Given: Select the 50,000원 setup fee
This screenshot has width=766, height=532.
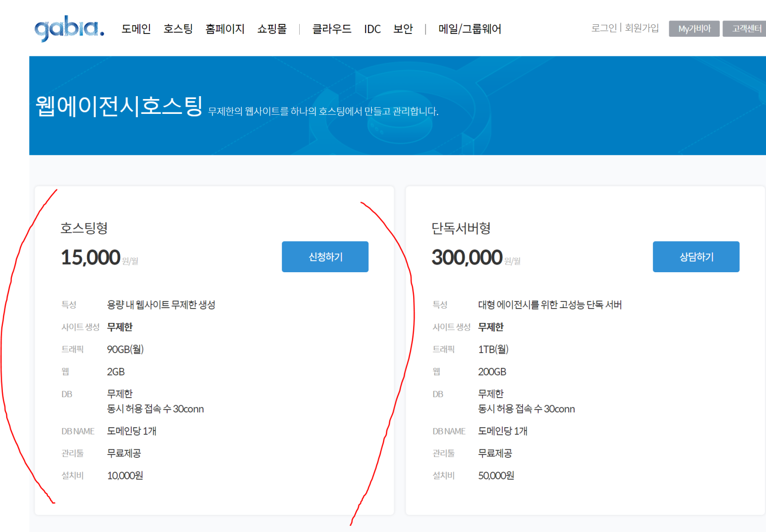Looking at the screenshot, I should click(x=496, y=476).
